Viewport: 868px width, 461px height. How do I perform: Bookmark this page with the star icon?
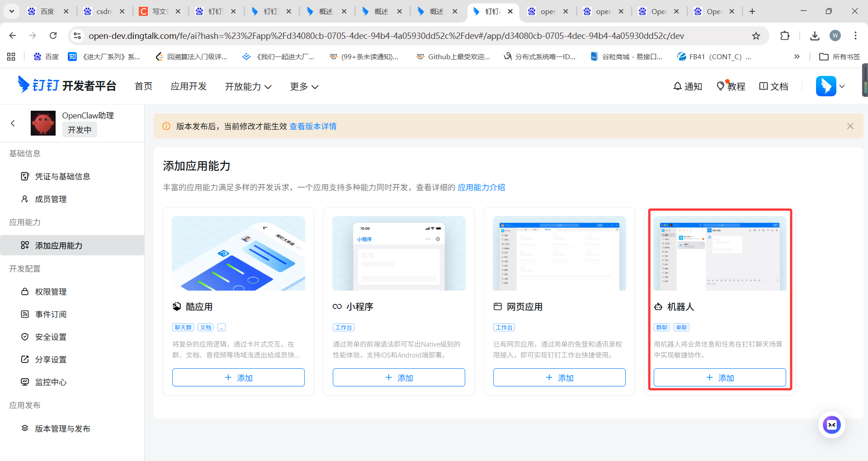pos(756,36)
